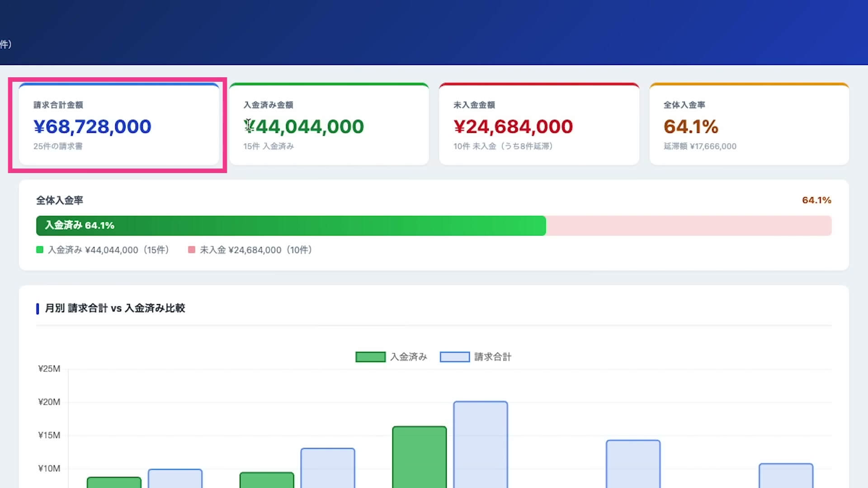
Task: Click the small 64.1% label right of the progress heading
Action: pyautogui.click(x=816, y=200)
